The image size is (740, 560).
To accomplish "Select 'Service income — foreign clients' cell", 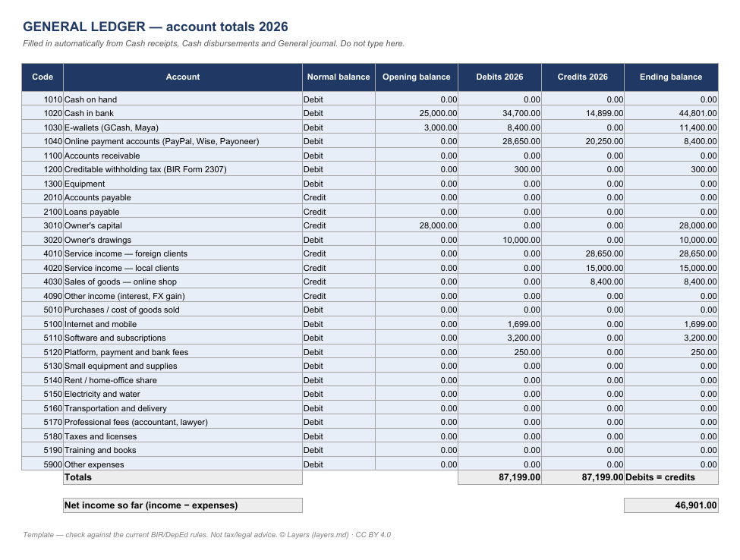I will click(183, 253).
